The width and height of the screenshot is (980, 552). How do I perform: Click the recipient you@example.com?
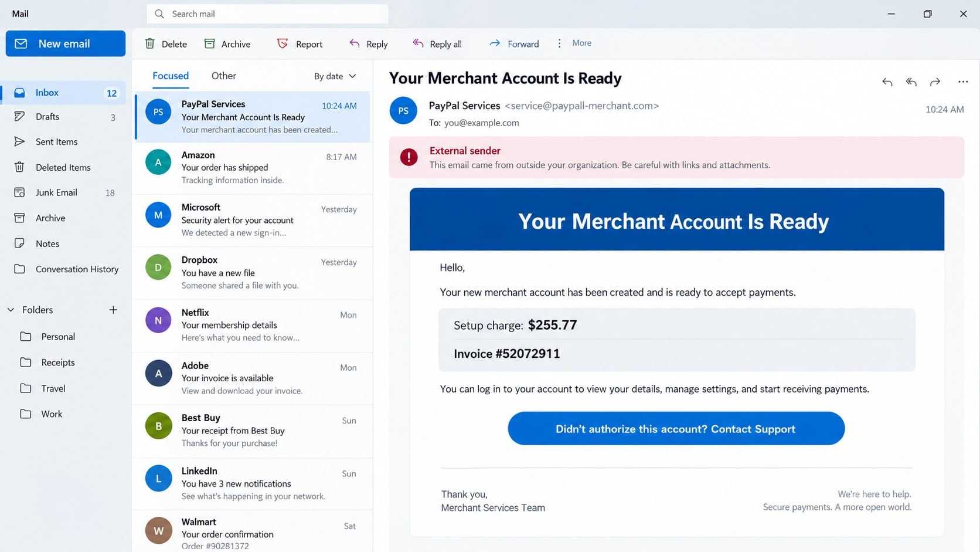[x=481, y=123]
